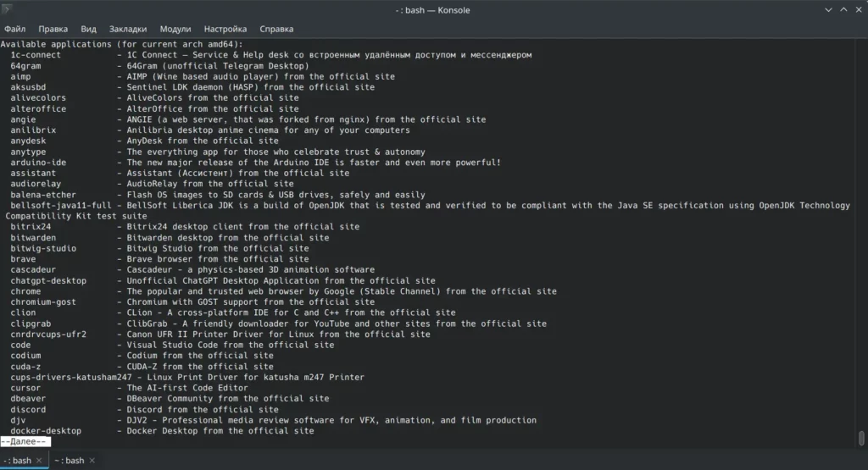Click the 'alteroffice' package name
The image size is (868, 470).
(38, 109)
